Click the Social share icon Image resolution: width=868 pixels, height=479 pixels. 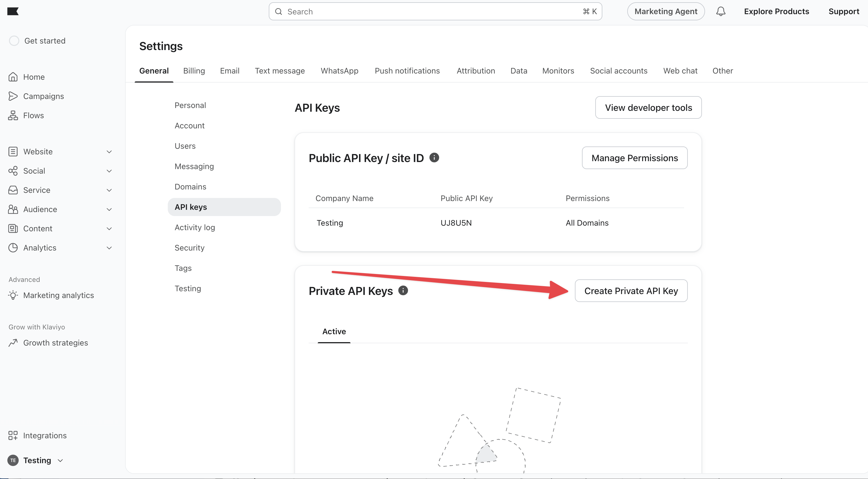[13, 171]
